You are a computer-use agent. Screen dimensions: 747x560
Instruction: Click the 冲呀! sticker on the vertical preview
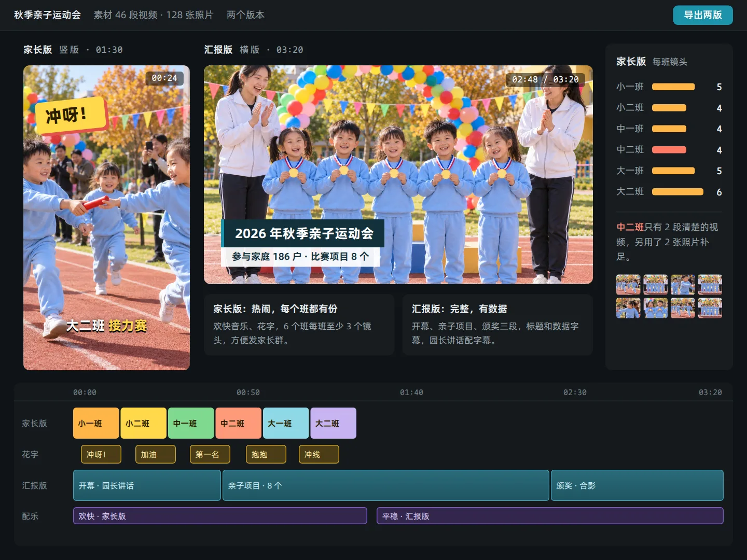pyautogui.click(x=71, y=115)
